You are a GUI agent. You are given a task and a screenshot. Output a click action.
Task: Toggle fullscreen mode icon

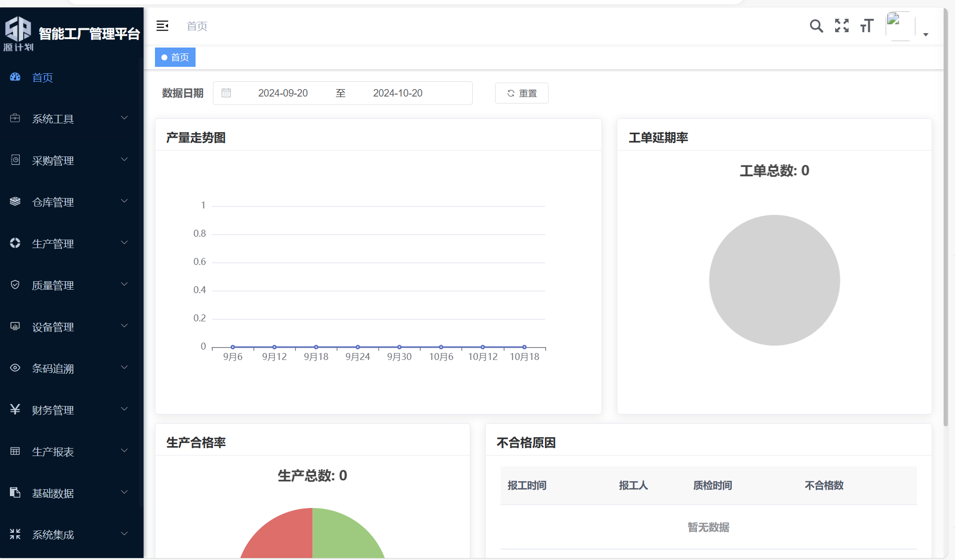tap(842, 26)
